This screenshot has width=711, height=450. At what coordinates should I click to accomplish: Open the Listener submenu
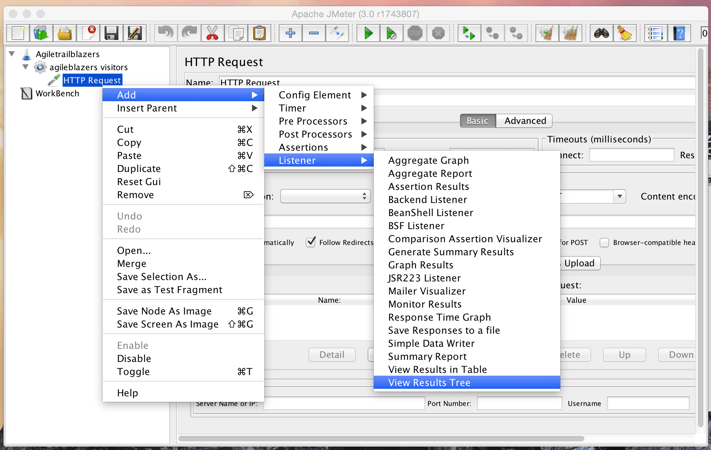319,160
